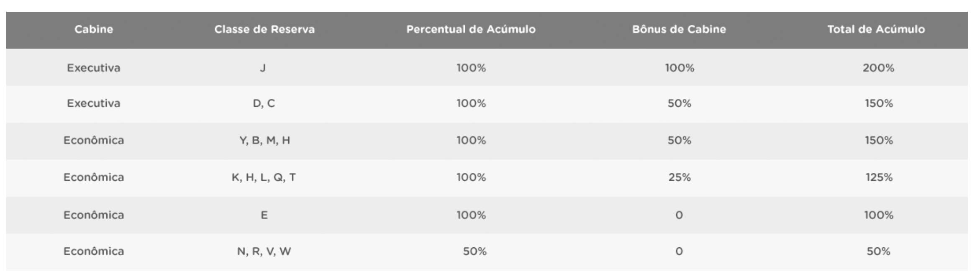
Task: Click the 25% cabin bonus value
Action: 679,177
